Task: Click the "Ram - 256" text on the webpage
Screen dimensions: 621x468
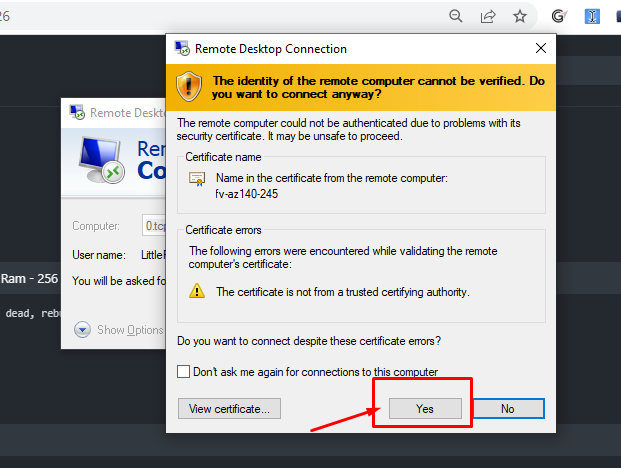Action: (x=30, y=279)
